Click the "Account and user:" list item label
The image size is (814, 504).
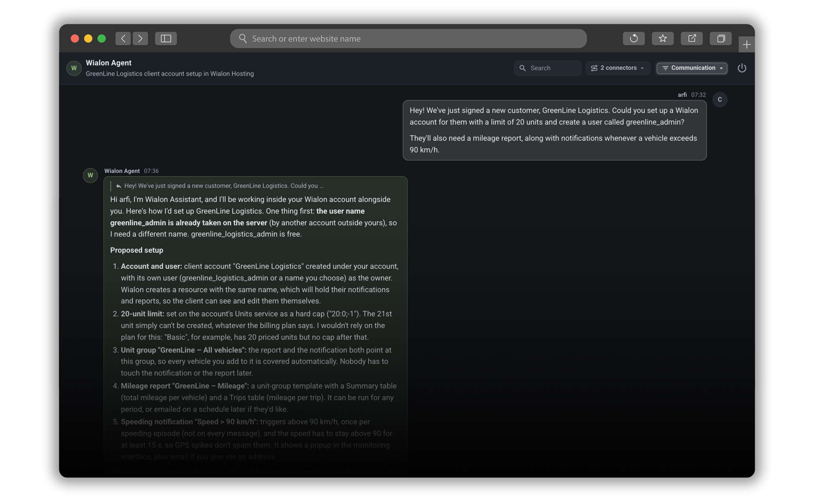[151, 266]
